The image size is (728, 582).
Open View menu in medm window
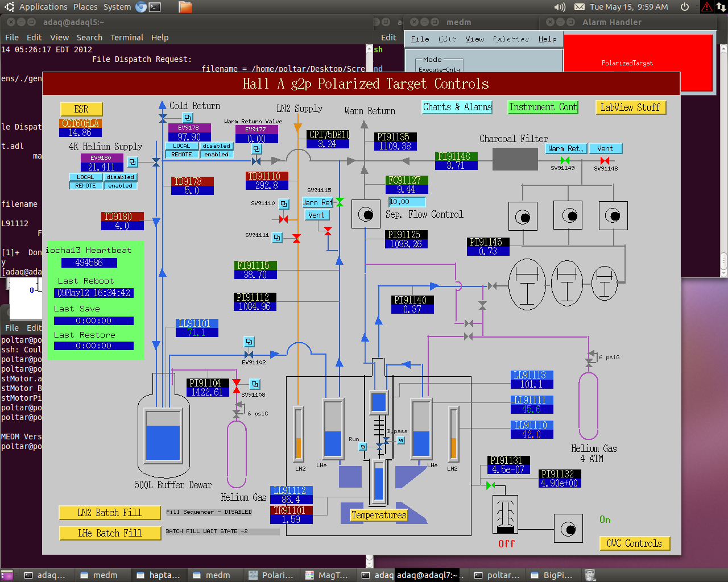click(x=474, y=39)
